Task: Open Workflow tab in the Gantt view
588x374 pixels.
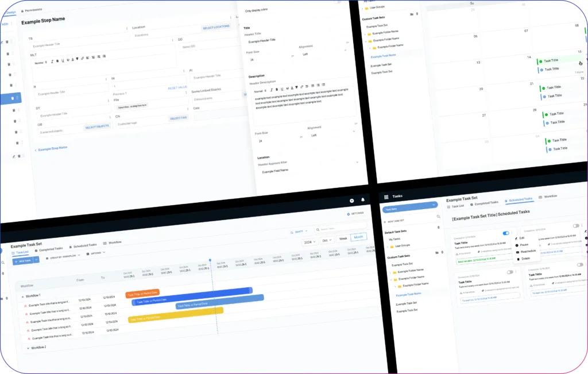Action: click(x=112, y=242)
